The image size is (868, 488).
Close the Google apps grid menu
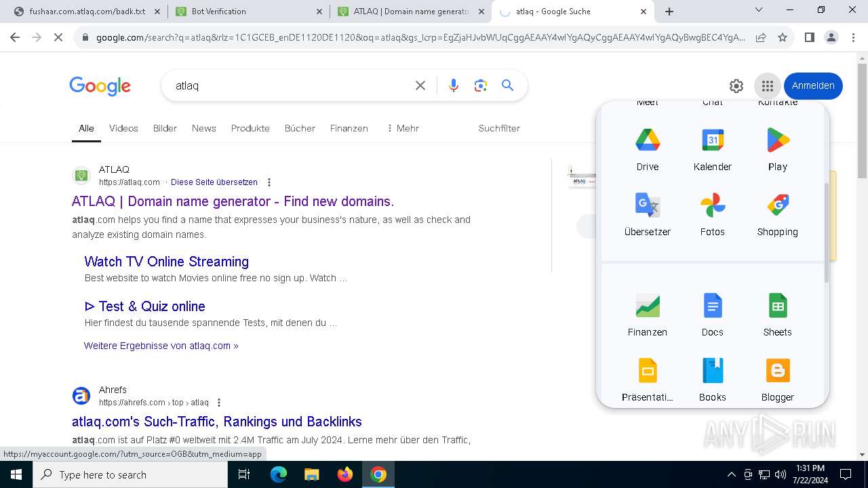pyautogui.click(x=768, y=86)
